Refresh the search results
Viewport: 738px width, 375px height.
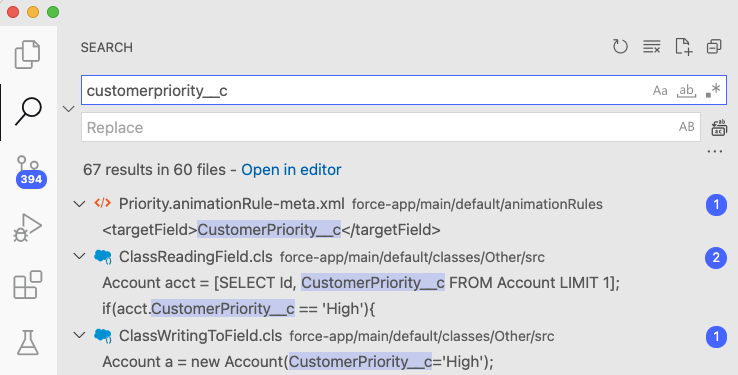pos(620,47)
